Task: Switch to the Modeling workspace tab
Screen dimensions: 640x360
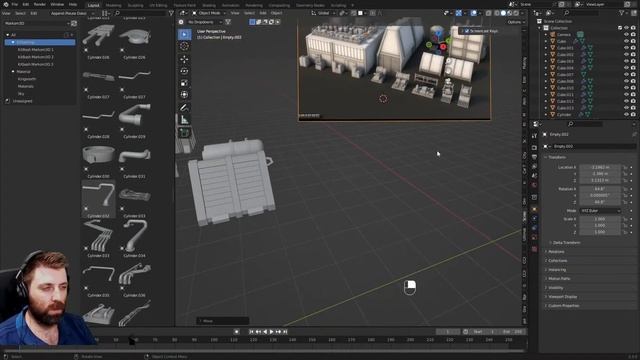Action: (113, 5)
